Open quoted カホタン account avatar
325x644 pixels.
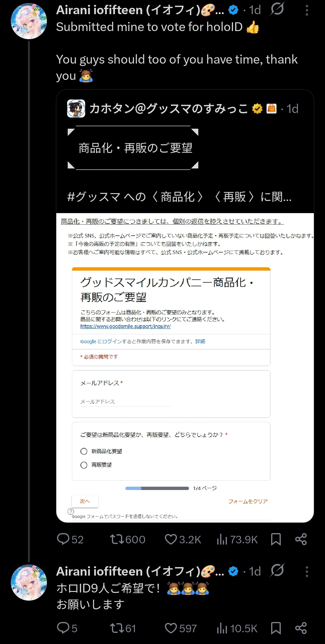point(76,108)
